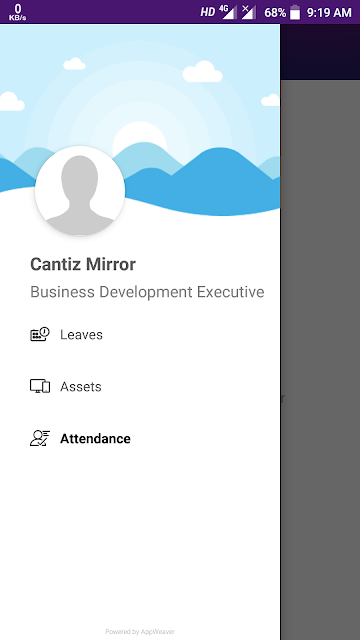
Task: Tap the network speed KB/s indicator
Action: tap(18, 12)
